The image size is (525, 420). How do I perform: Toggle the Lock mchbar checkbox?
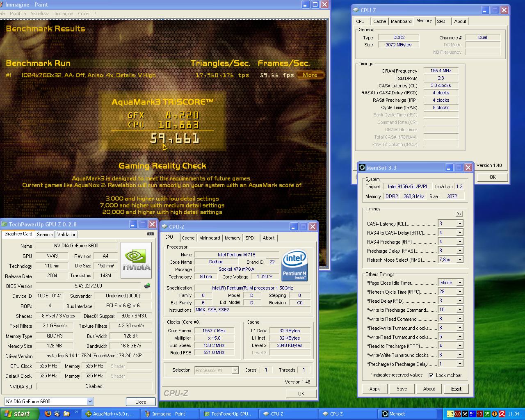431,375
